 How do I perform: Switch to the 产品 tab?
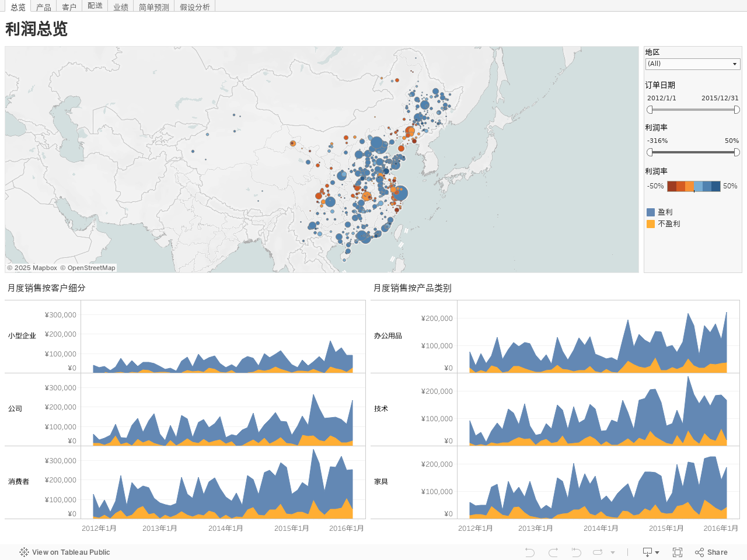[44, 6]
